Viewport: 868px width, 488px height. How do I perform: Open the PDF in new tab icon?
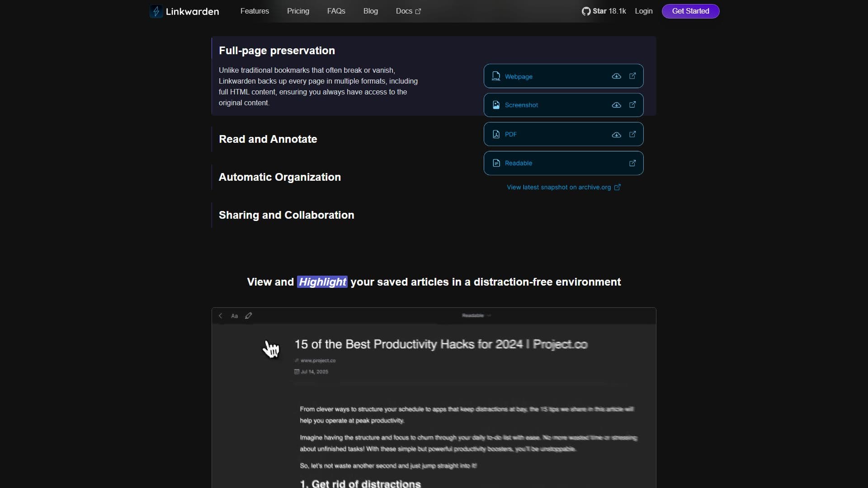point(632,134)
